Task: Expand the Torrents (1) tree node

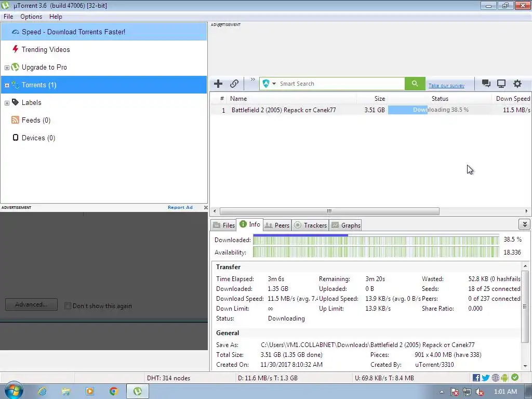Action: click(7, 85)
